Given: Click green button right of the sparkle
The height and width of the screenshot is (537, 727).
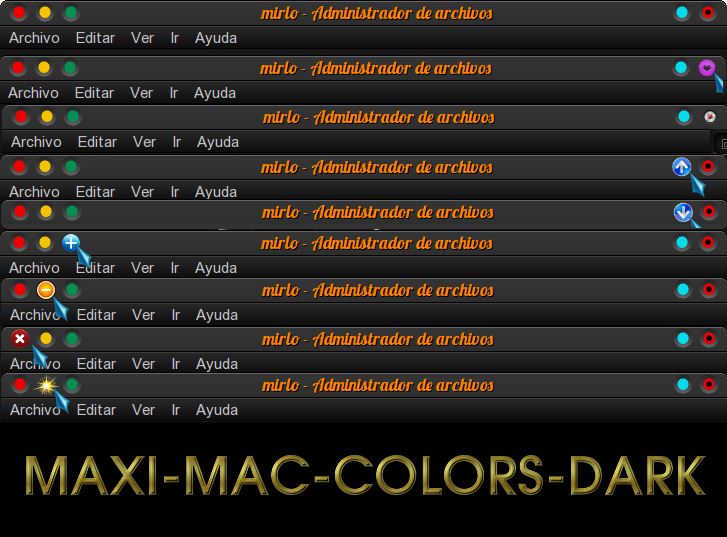Looking at the screenshot, I should coord(72,385).
